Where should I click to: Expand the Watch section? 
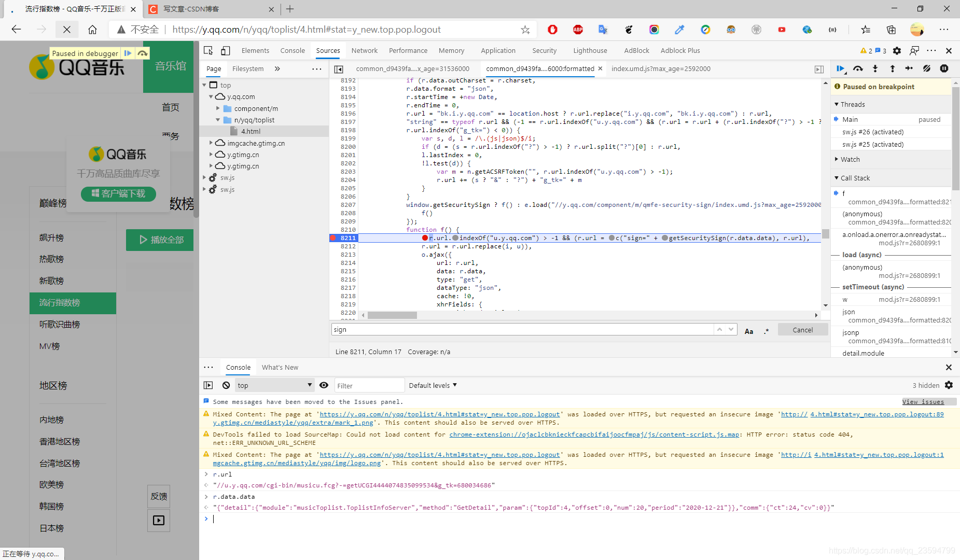850,159
